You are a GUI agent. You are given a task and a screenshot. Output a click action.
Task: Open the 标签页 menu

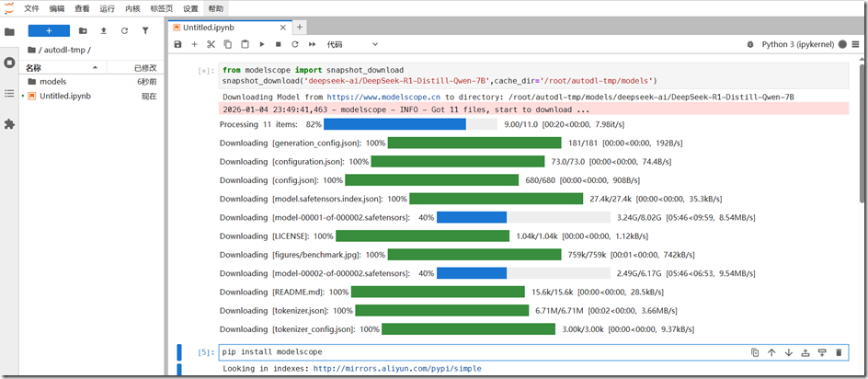(162, 9)
